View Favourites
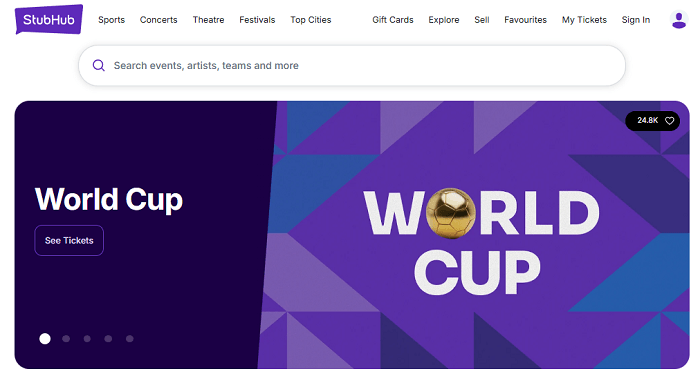The width and height of the screenshot is (700, 376). pos(525,20)
